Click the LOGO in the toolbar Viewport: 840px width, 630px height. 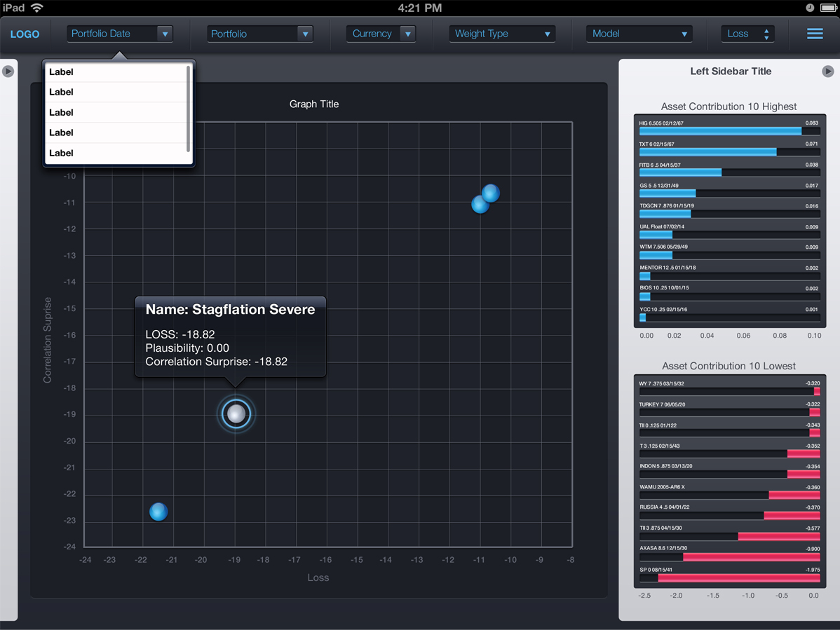(25, 34)
